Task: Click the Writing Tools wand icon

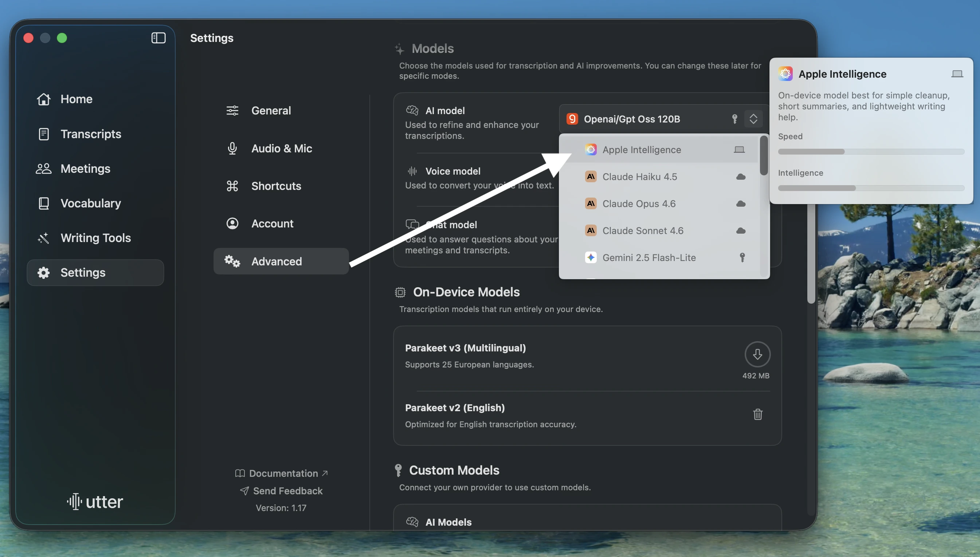Action: 44,238
